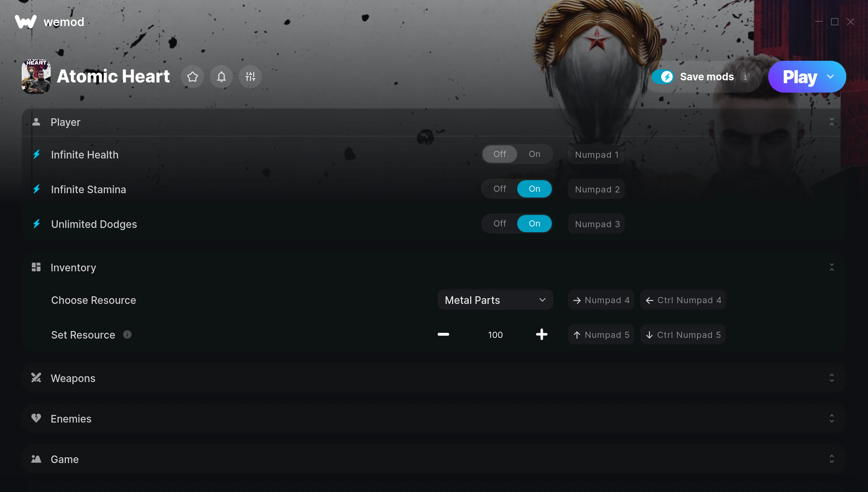
Task: Click the Atomic Heart game thumbnail
Action: (36, 77)
